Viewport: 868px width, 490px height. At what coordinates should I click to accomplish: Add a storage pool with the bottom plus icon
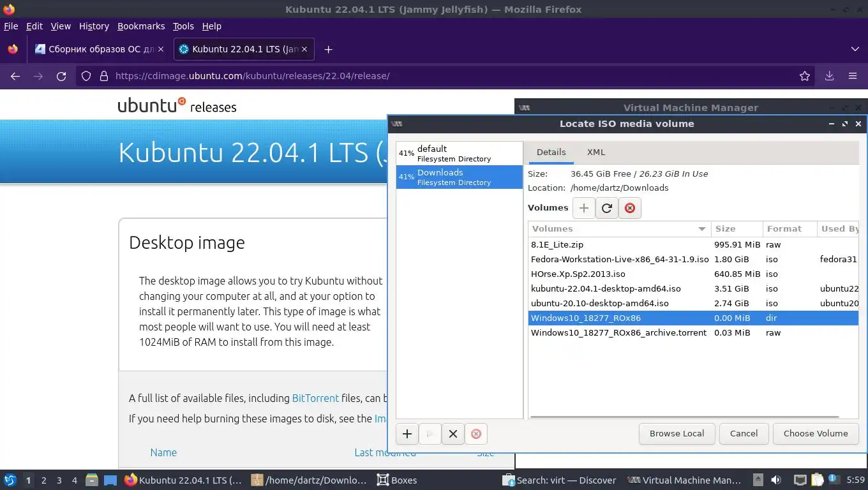click(x=407, y=434)
